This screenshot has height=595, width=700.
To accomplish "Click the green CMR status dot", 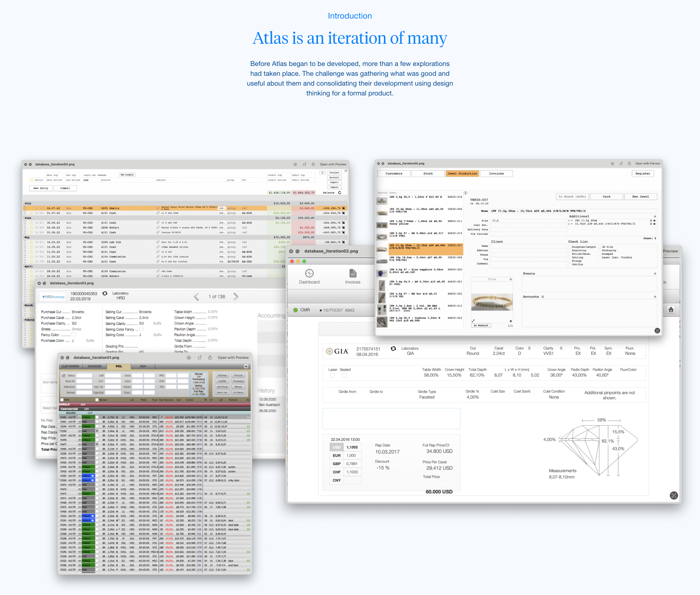I will [295, 310].
